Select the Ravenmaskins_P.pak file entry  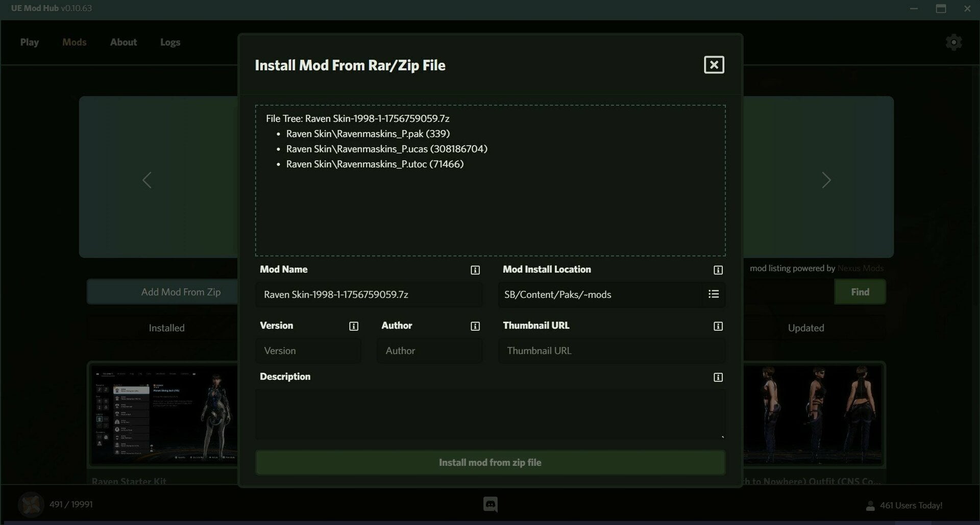(367, 134)
